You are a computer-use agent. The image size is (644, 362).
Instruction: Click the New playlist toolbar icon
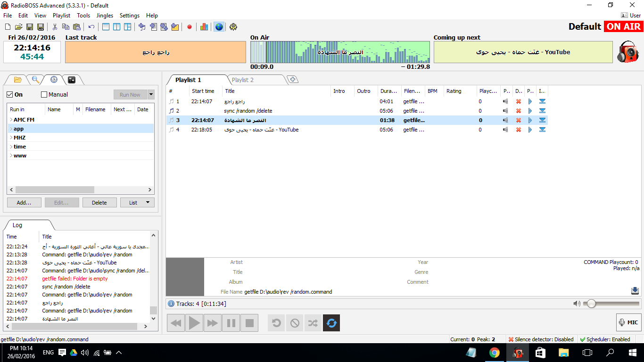pos(8,27)
